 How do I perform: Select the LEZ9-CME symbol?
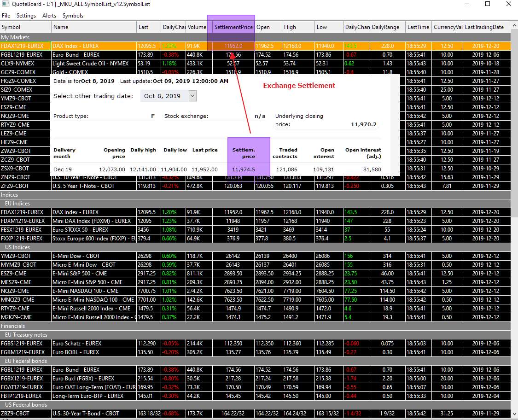[x=13, y=134]
